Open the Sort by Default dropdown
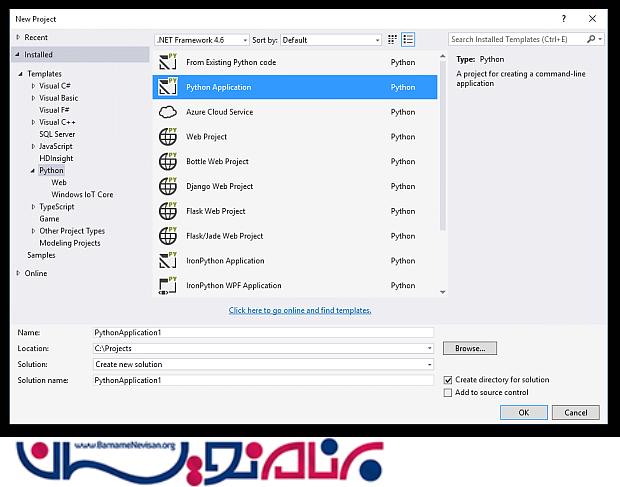620x487 pixels. tap(331, 40)
